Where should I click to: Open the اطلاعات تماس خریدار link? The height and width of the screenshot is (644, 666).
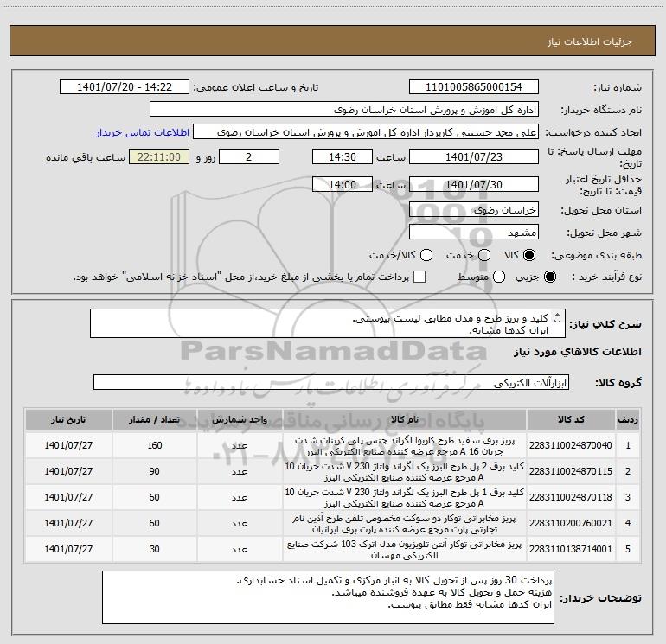[143, 132]
